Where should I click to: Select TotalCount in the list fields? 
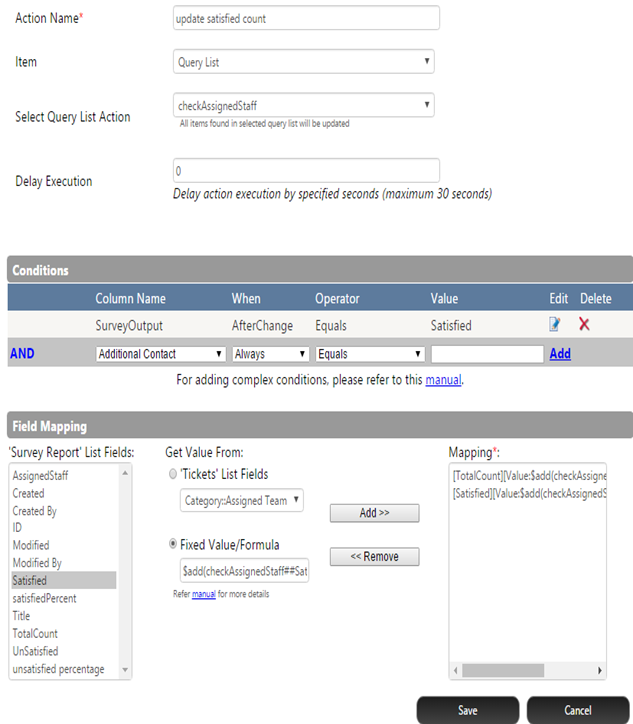pyautogui.click(x=35, y=634)
